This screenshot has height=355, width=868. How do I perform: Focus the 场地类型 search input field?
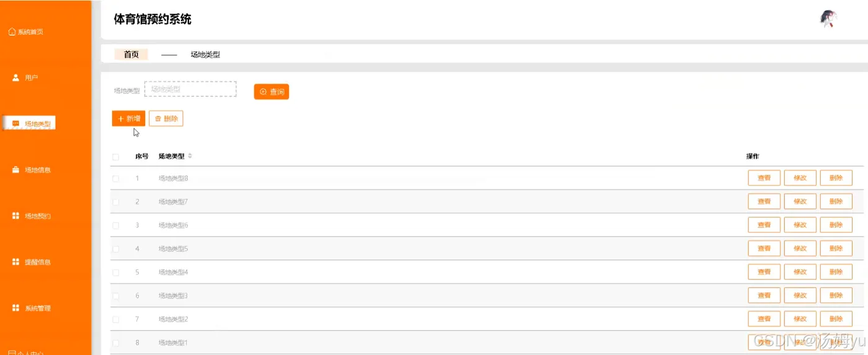190,89
